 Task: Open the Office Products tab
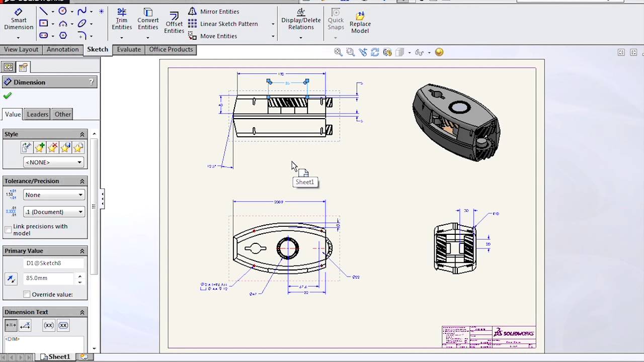(x=171, y=49)
